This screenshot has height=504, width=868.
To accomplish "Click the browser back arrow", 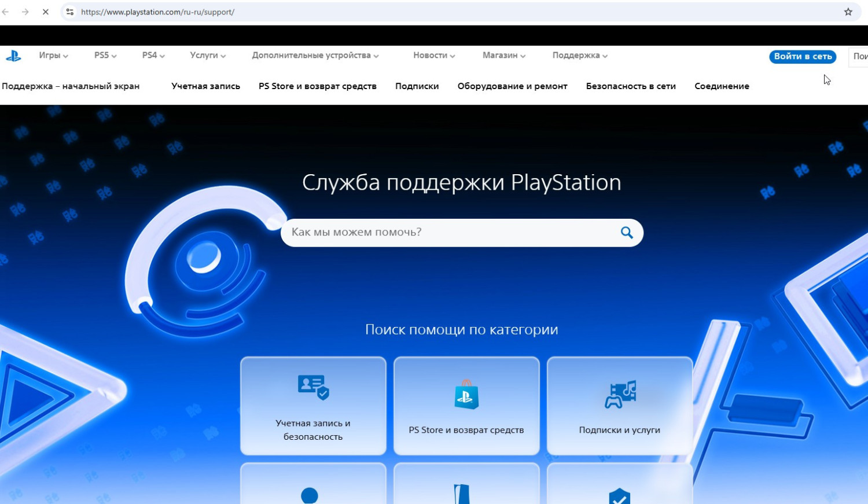I will [x=6, y=12].
